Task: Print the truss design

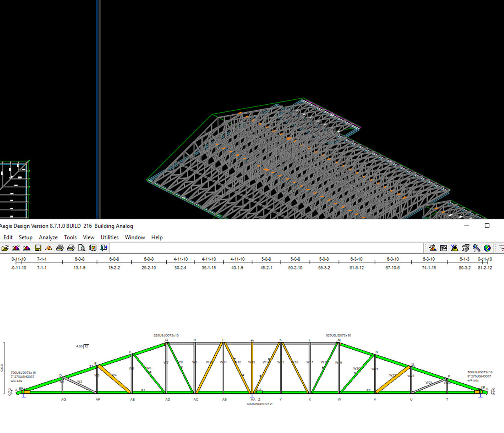Action: (x=59, y=248)
